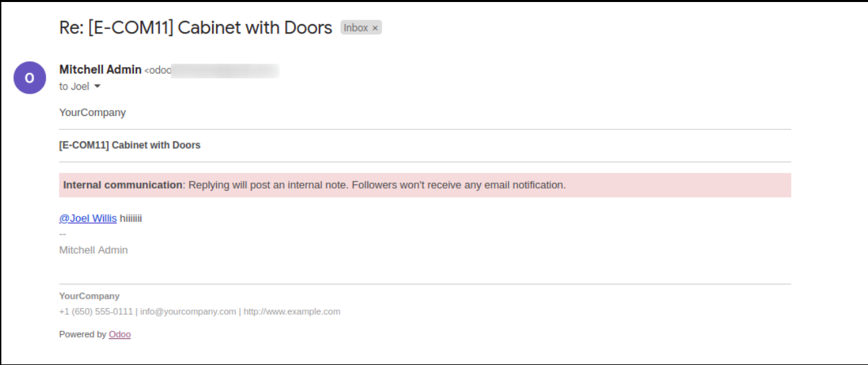Click the info@yourcompany.com email address

pos(188,311)
